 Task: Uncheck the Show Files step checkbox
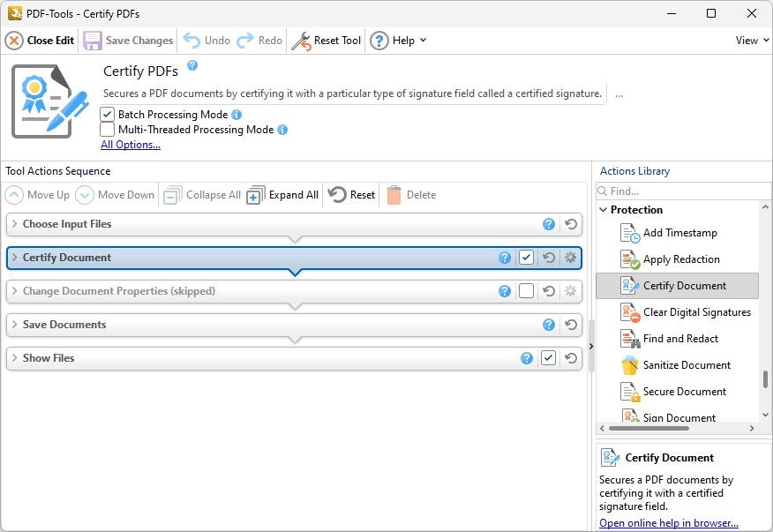tap(549, 358)
